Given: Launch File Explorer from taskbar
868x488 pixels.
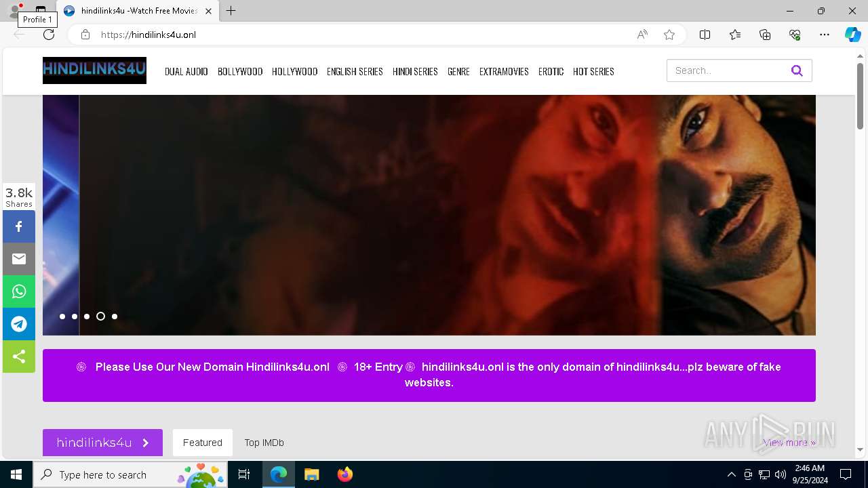Looking at the screenshot, I should [311, 474].
